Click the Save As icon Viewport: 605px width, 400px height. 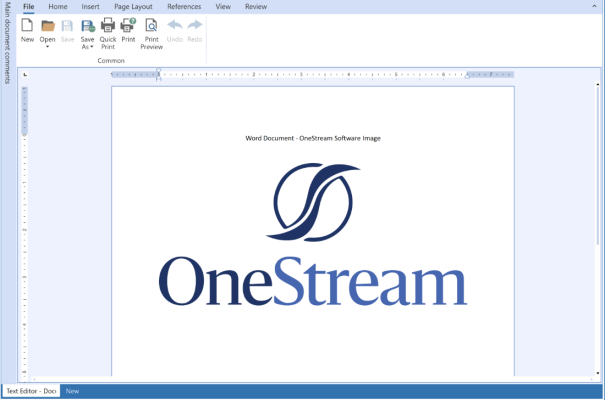(88, 26)
